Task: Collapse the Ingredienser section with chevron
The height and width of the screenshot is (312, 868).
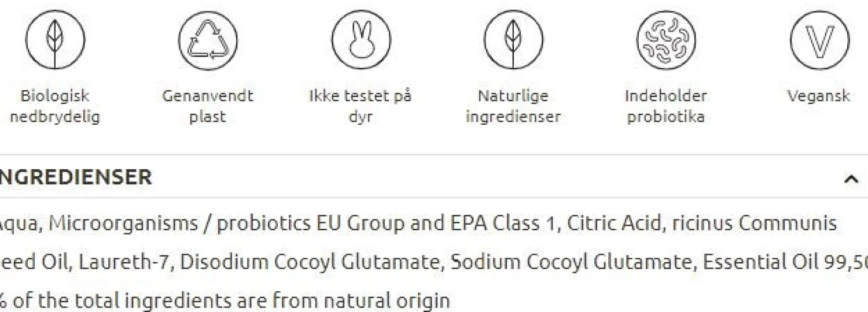Action: (851, 179)
